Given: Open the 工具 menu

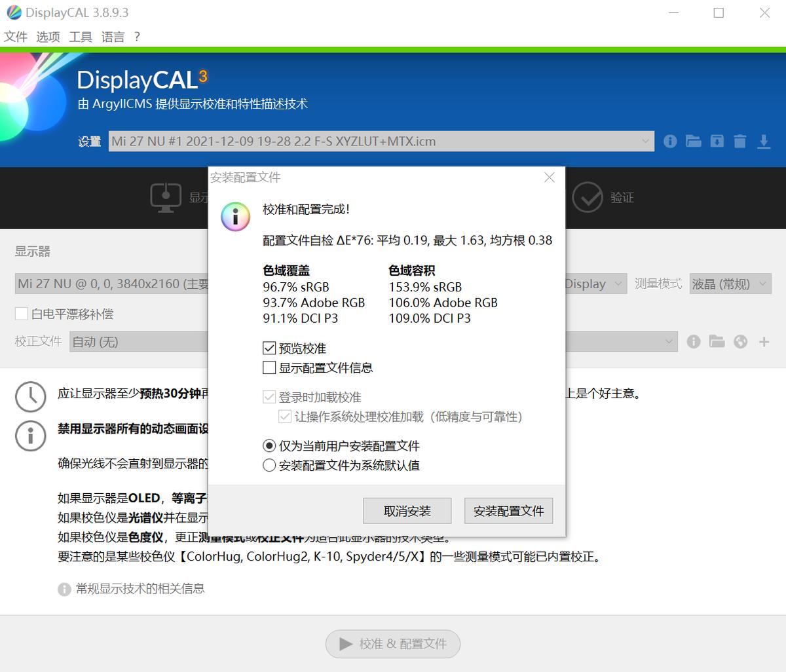Looking at the screenshot, I should point(80,37).
